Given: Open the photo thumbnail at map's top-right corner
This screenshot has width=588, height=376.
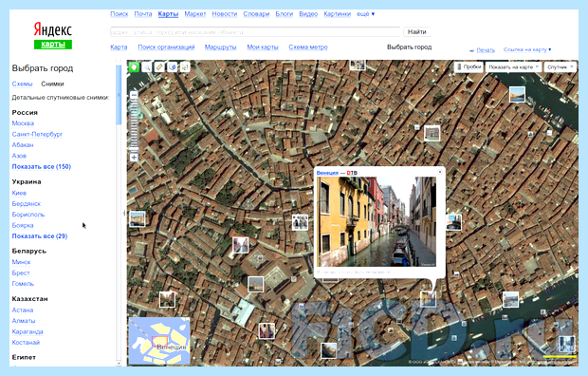Looking at the screenshot, I should (x=517, y=94).
